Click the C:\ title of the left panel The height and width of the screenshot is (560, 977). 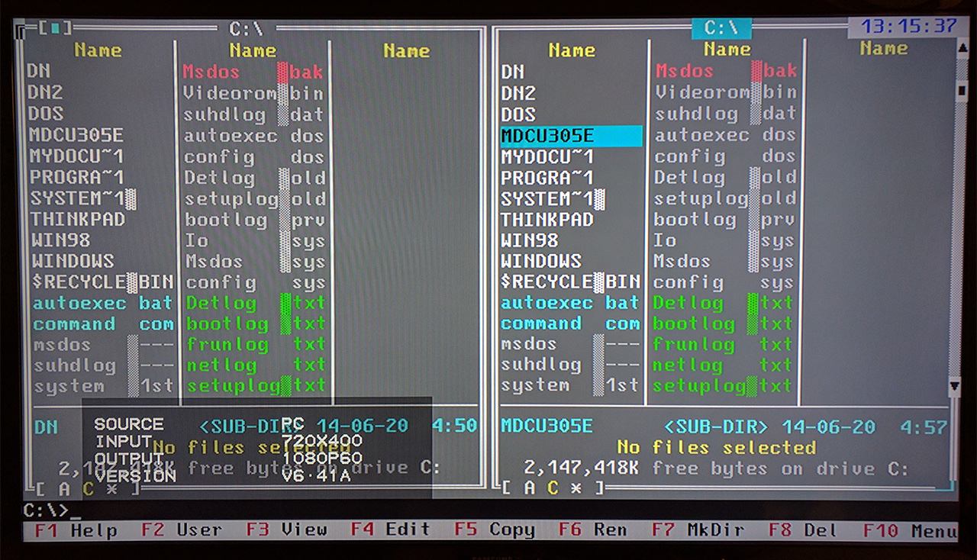point(247,29)
